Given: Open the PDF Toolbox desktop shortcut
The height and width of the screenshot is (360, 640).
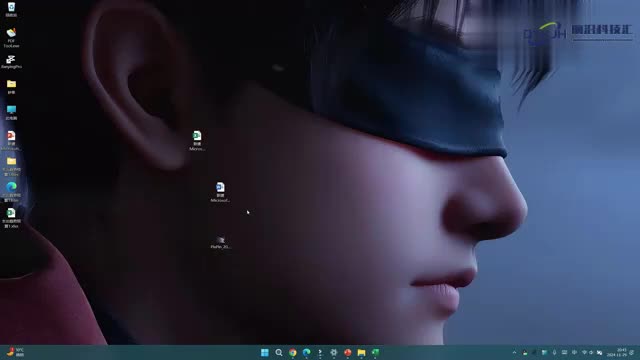Looking at the screenshot, I should [x=11, y=37].
